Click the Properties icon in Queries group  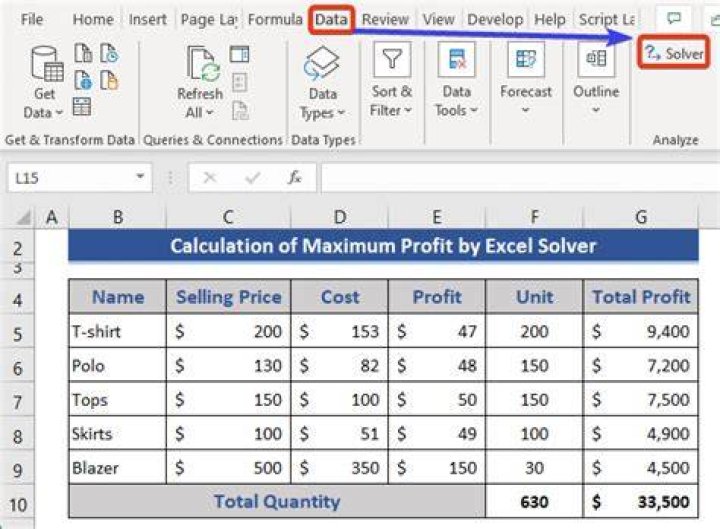240,83
